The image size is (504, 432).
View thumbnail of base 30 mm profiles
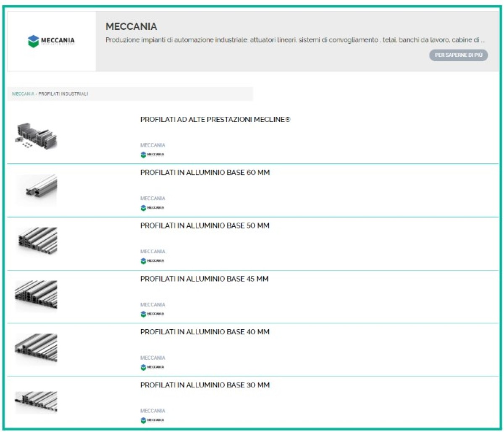click(x=36, y=402)
